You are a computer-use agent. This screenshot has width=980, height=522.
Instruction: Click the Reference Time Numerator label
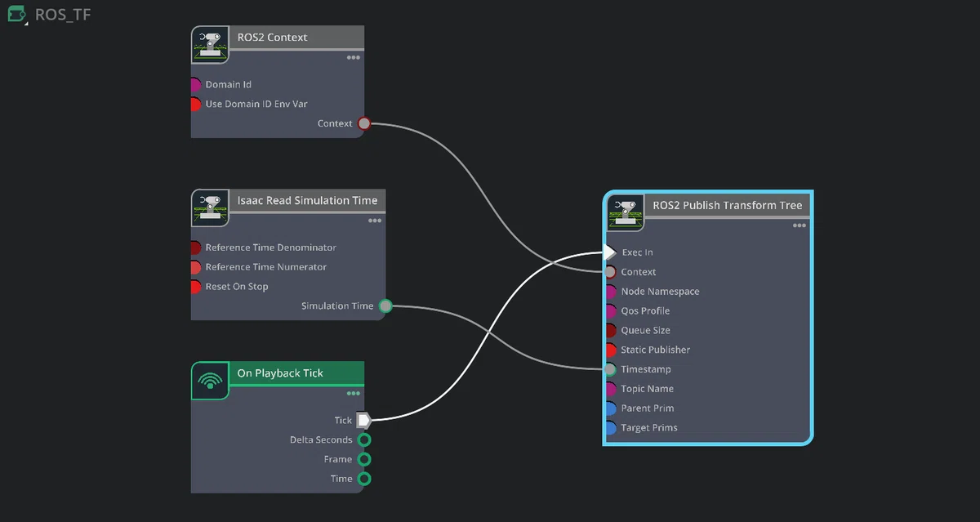pyautogui.click(x=266, y=267)
